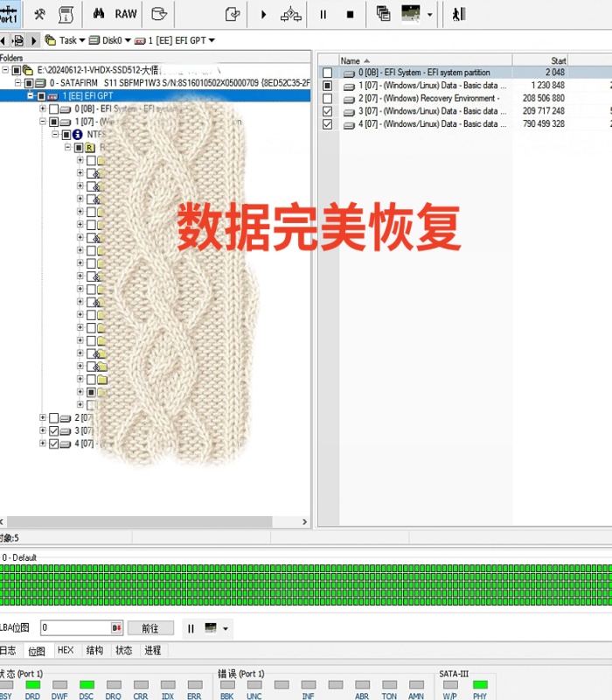Uncheck the 3 [07] Data row starting at 209 717 248

pyautogui.click(x=327, y=111)
